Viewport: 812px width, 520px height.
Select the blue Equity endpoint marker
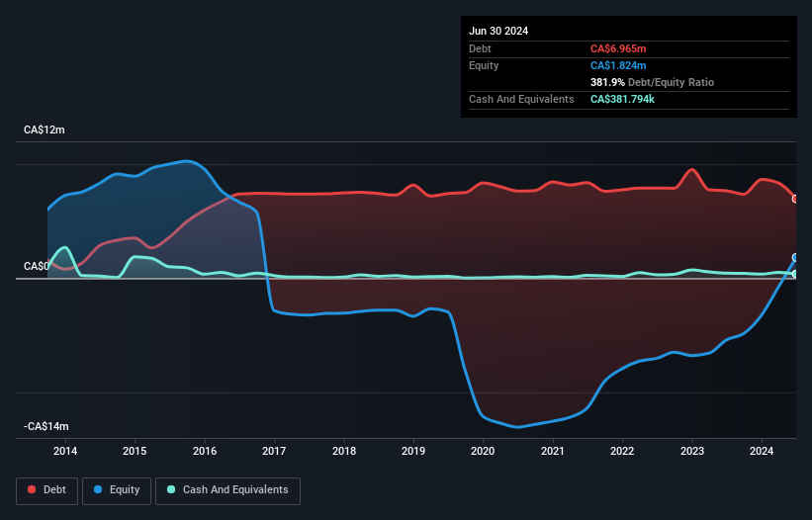click(x=795, y=257)
